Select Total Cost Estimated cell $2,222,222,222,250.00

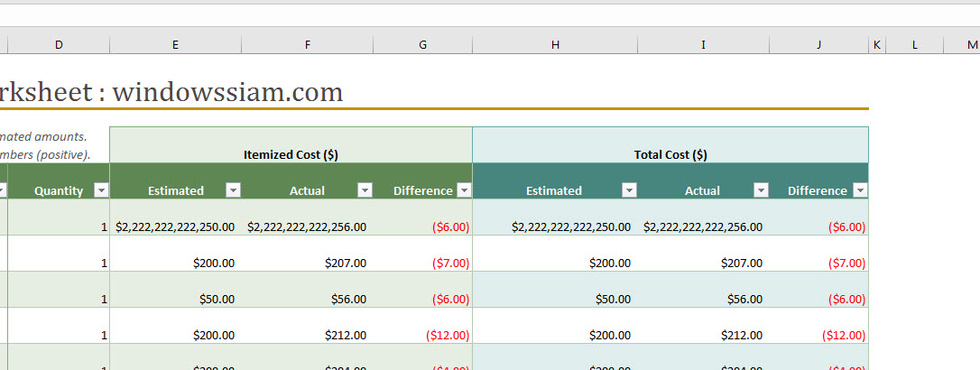point(555,217)
